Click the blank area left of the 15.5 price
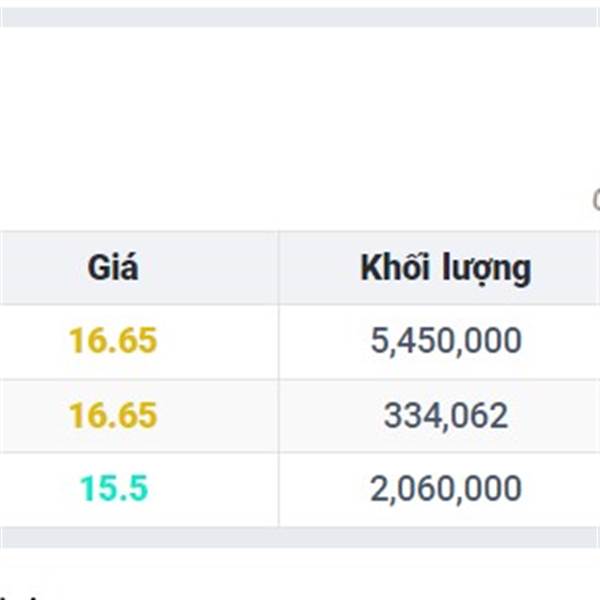 tap(35, 489)
